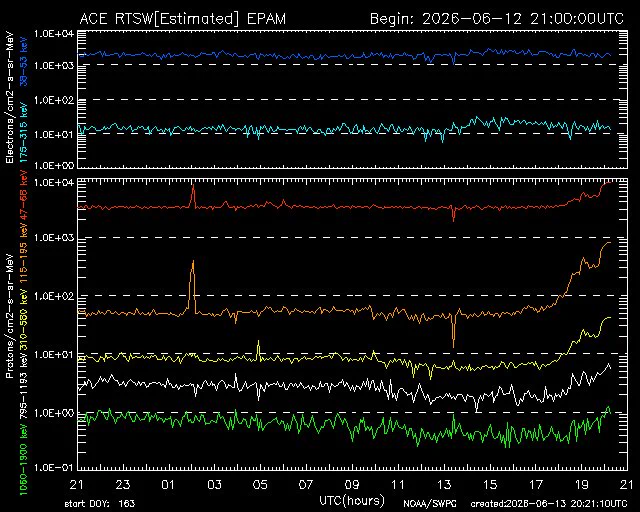Click 1.0E+00 on the electrons panel axis
Screen dimensions: 640x512
tap(54, 165)
